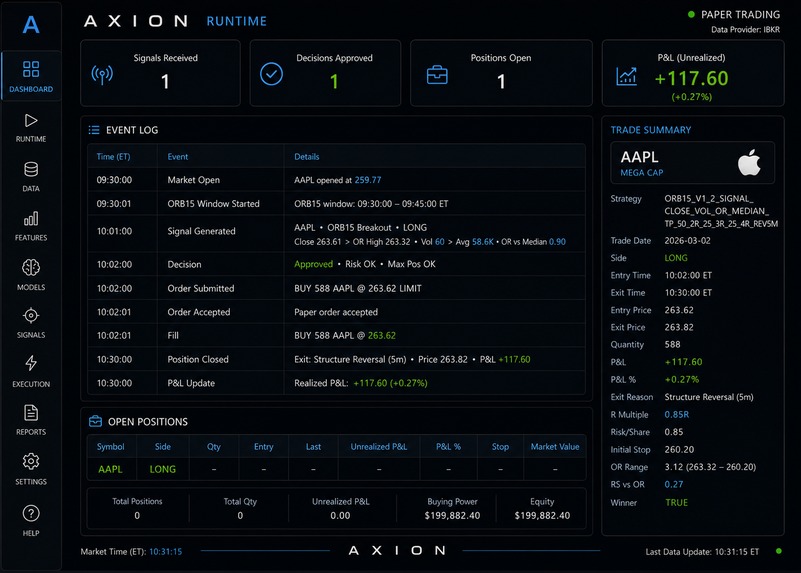Open the Data database icon
This screenshot has width=801, height=573.
tap(31, 169)
